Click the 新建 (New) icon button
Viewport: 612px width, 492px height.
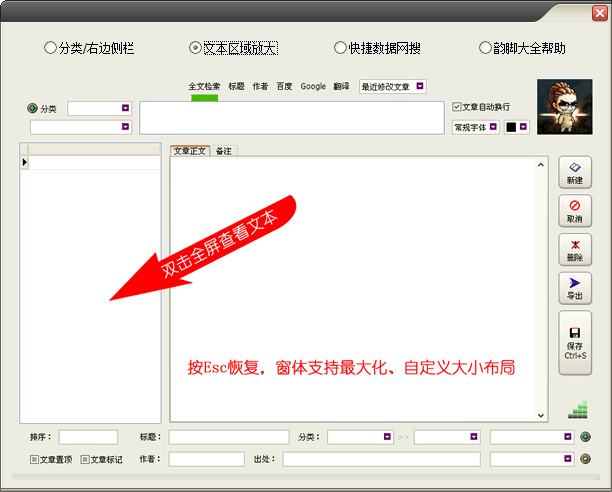[574, 174]
